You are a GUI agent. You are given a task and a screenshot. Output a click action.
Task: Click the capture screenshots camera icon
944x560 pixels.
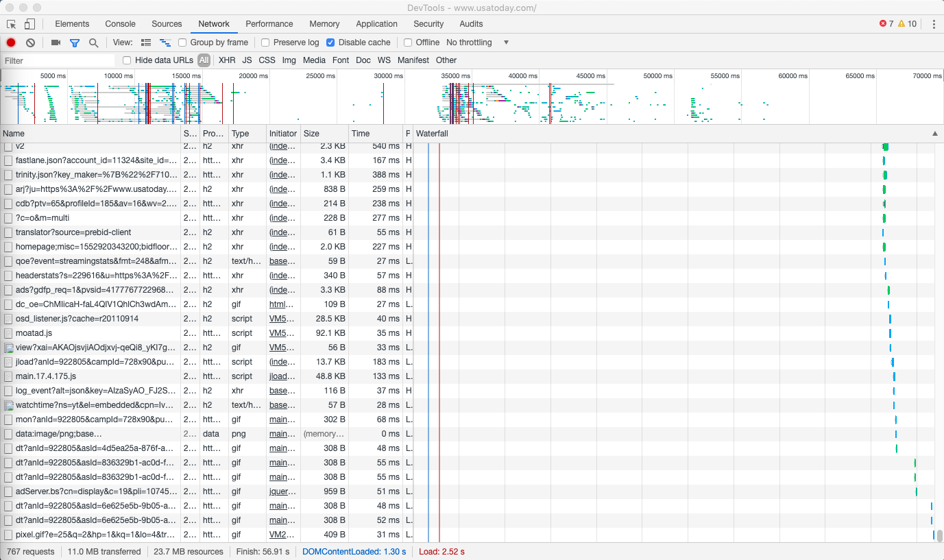click(x=56, y=42)
